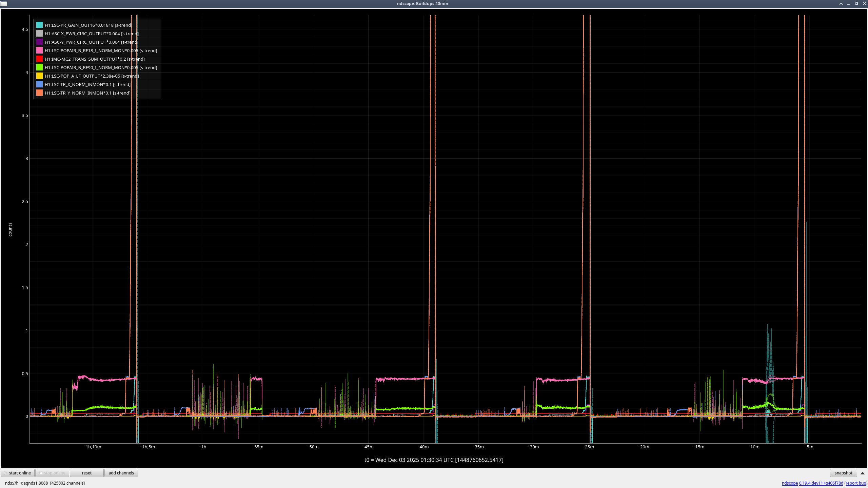Click the t0 timestamp label below plot
Viewport: 868px width, 488px height.
click(434, 460)
